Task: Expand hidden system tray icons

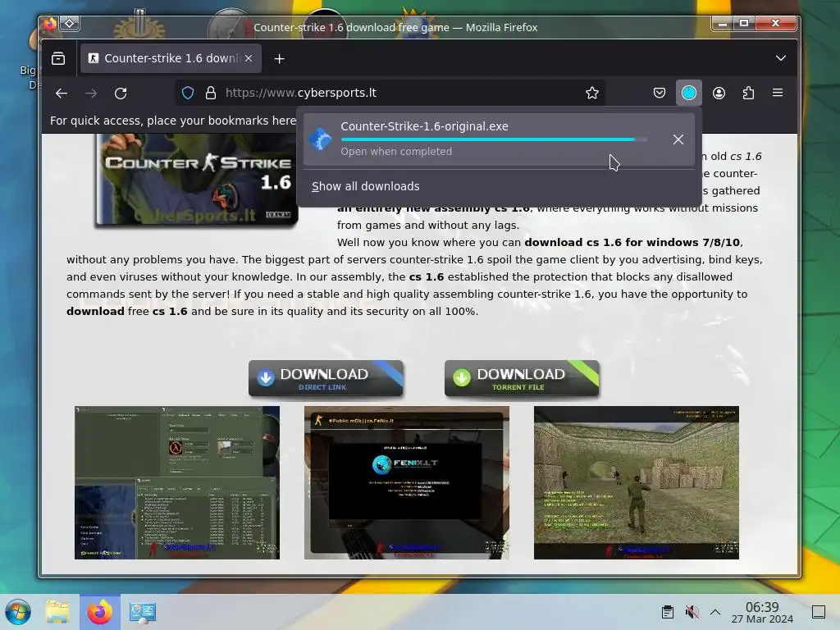Action: point(715,612)
